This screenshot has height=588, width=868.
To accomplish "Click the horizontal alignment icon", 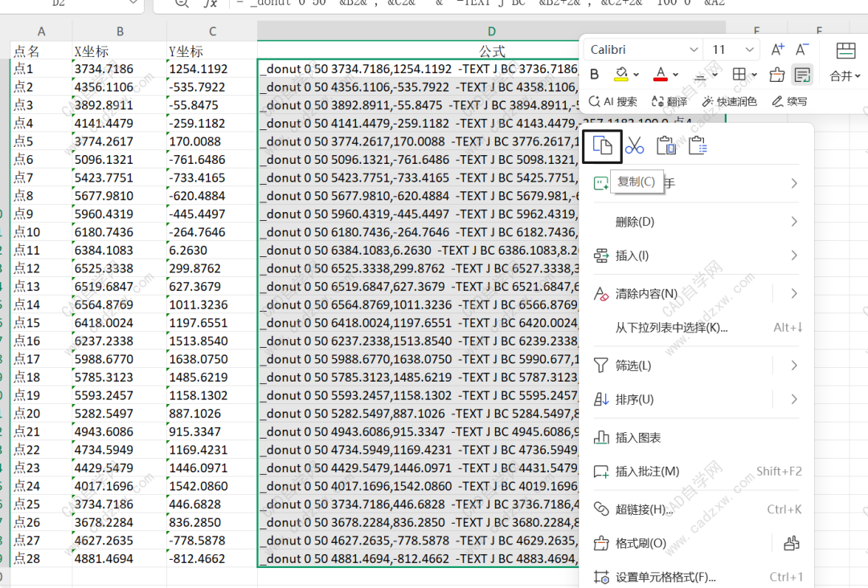I will click(x=700, y=75).
